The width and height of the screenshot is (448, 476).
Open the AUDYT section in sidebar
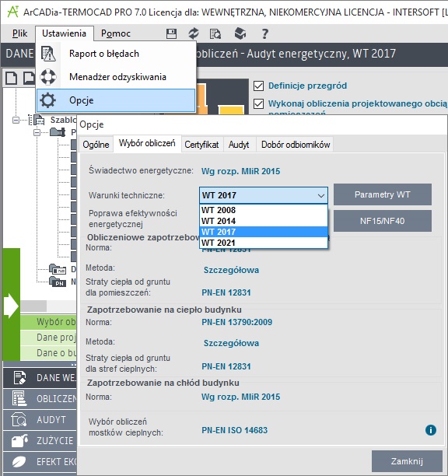40,420
